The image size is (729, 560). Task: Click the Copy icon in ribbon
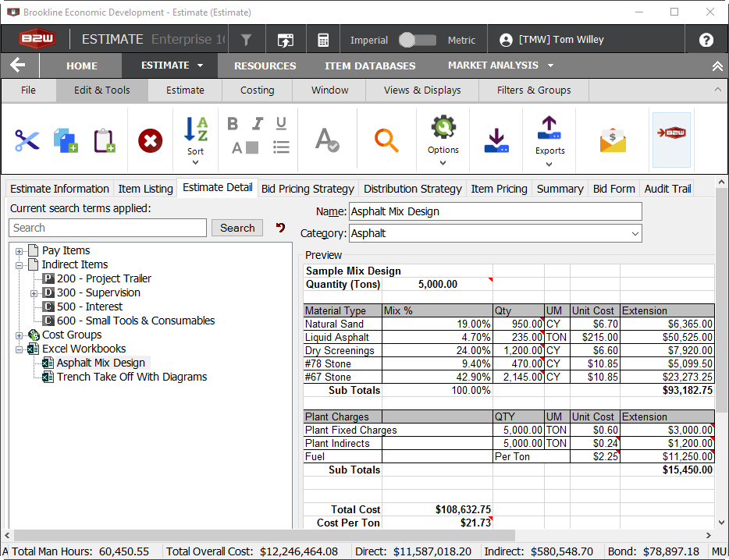point(66,140)
